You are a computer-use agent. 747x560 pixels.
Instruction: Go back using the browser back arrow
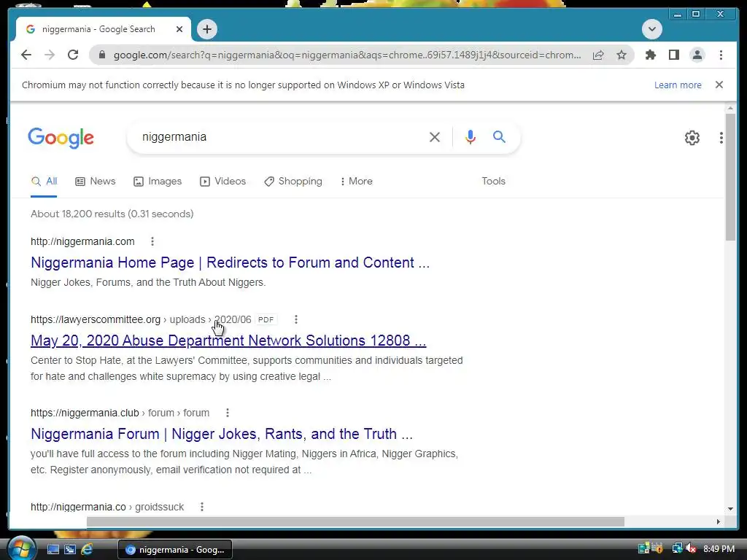(26, 55)
